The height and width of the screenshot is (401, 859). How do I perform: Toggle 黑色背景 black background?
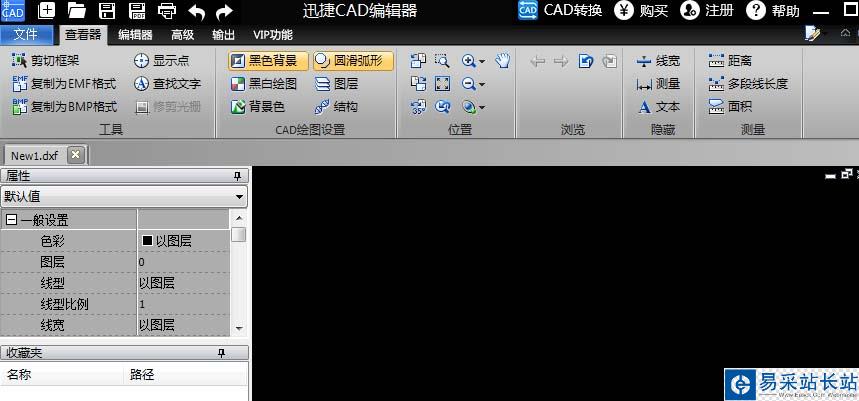coord(268,61)
